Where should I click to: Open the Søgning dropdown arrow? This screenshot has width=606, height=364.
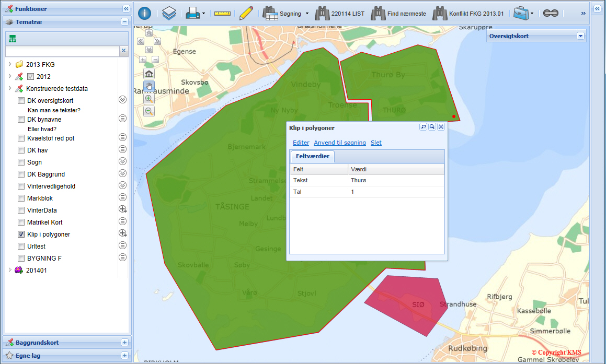point(307,14)
